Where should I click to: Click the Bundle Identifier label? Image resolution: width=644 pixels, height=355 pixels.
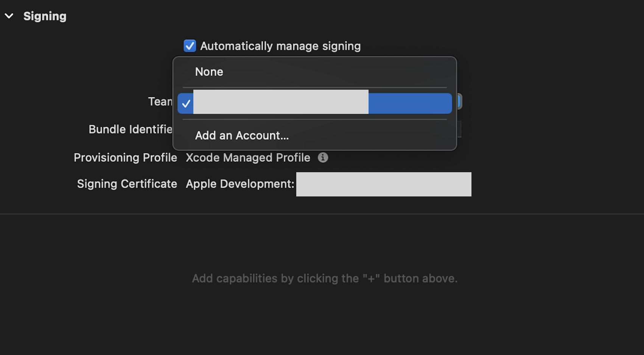click(x=130, y=129)
